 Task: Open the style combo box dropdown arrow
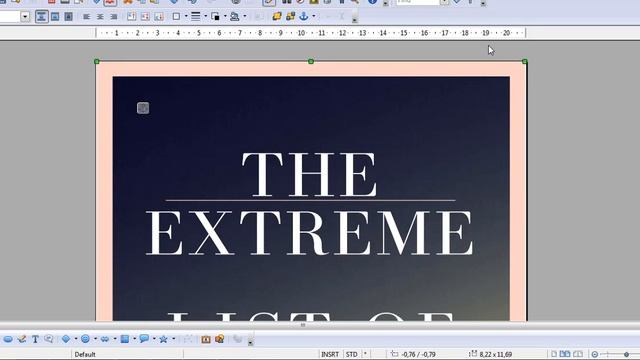click(x=25, y=17)
